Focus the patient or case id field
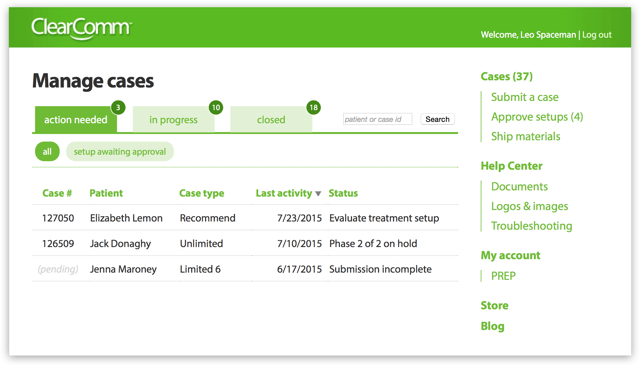Viewport: 640px width, 366px height. click(x=378, y=119)
